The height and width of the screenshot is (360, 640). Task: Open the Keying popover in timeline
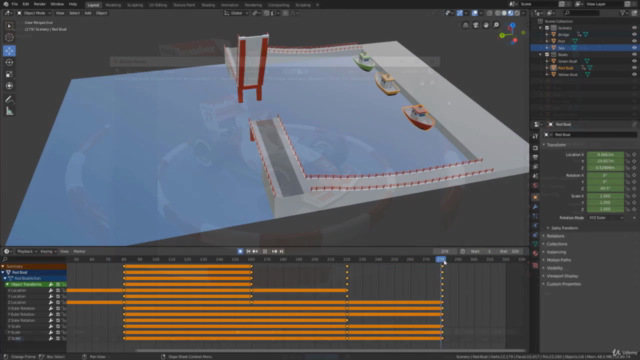[x=48, y=251]
